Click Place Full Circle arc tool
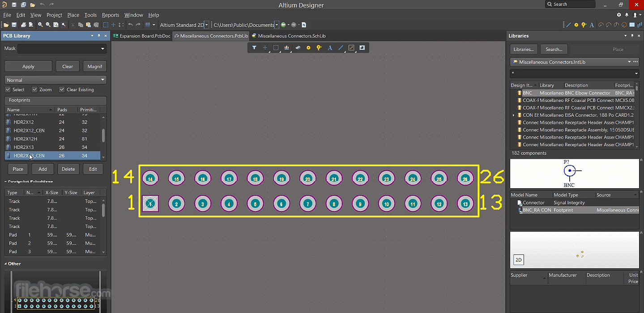Image resolution: width=644 pixels, height=313 pixels. point(624,25)
